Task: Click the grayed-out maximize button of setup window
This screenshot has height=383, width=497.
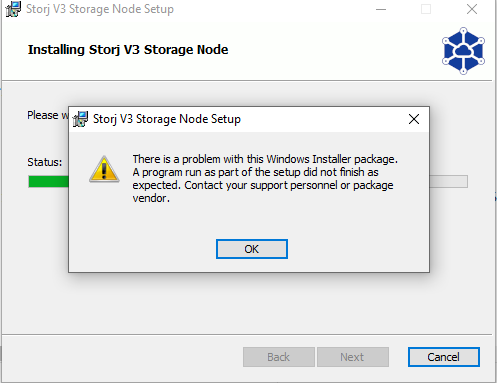Action: pos(426,9)
